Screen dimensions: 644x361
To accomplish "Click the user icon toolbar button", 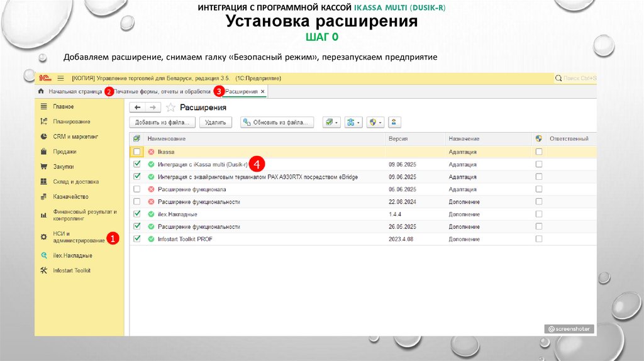I will point(394,122).
